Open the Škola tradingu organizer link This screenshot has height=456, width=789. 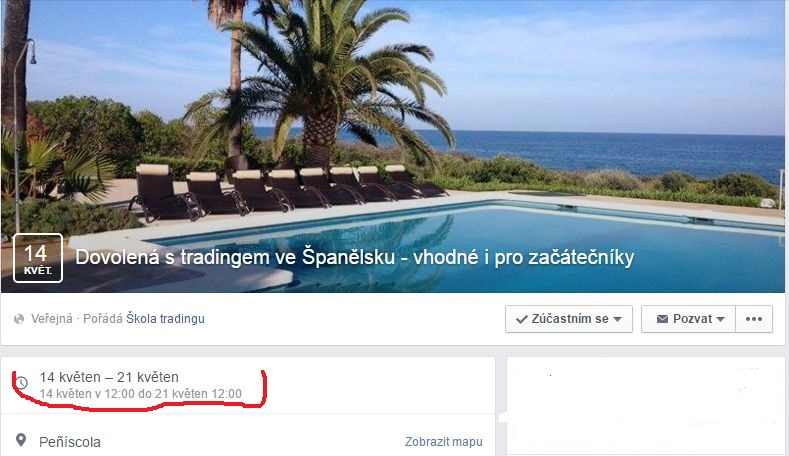(x=165, y=319)
